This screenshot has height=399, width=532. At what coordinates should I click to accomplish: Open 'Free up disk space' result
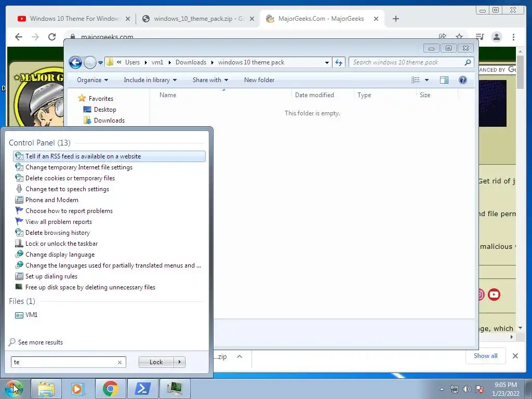[x=109, y=287]
